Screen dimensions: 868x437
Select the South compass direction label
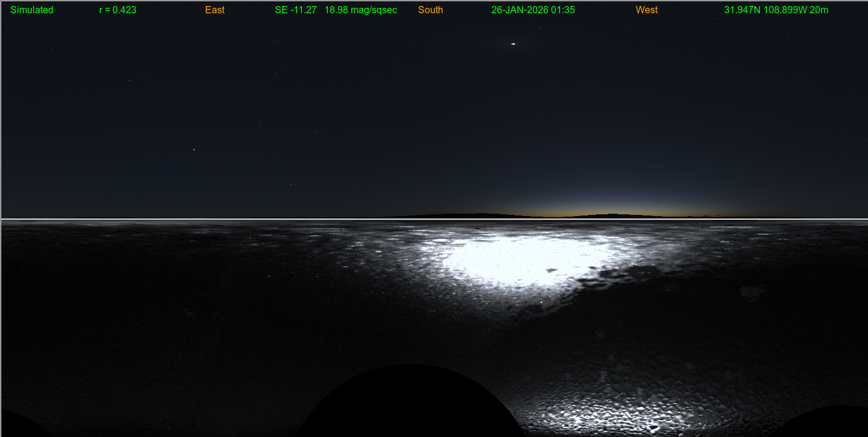(431, 10)
